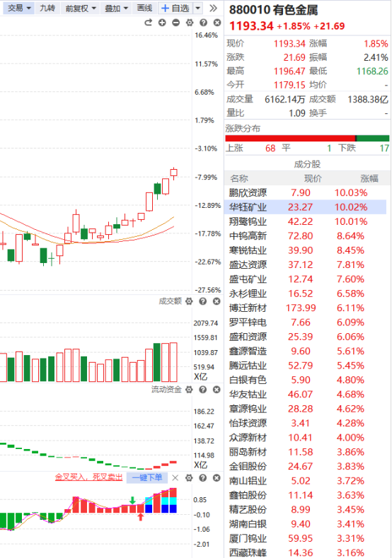Open the 前复权 adjustment dropdown

(81, 8)
